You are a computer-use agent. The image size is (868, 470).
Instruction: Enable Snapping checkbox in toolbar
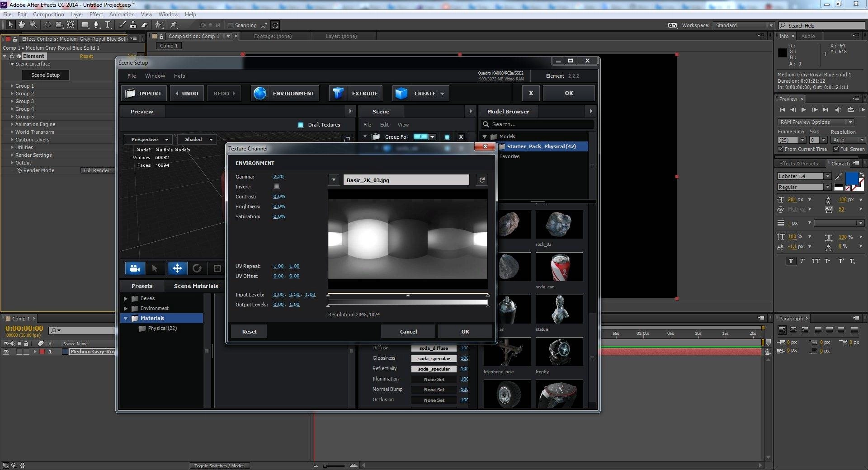pyautogui.click(x=230, y=25)
